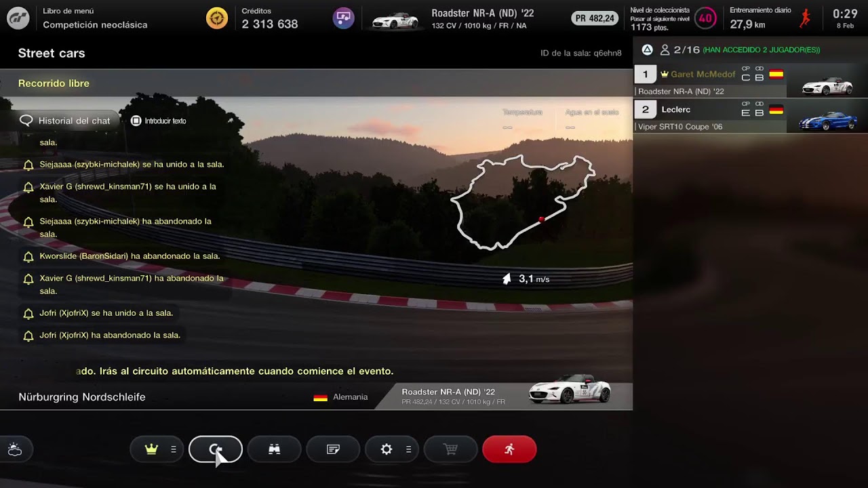Viewport: 868px width, 488px height.
Task: Click chat message Xavier G se ha unido
Action: pyautogui.click(x=127, y=192)
